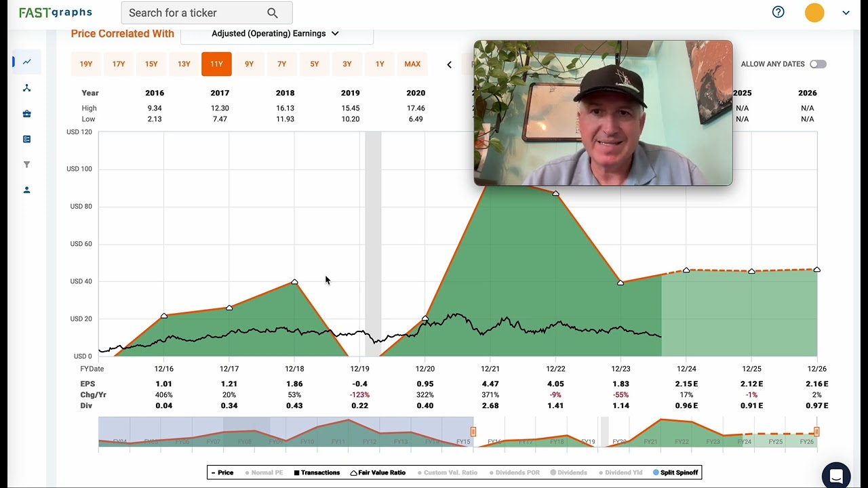The height and width of the screenshot is (488, 868).
Task: Expand account menu chevron at top right
Action: [x=846, y=13]
